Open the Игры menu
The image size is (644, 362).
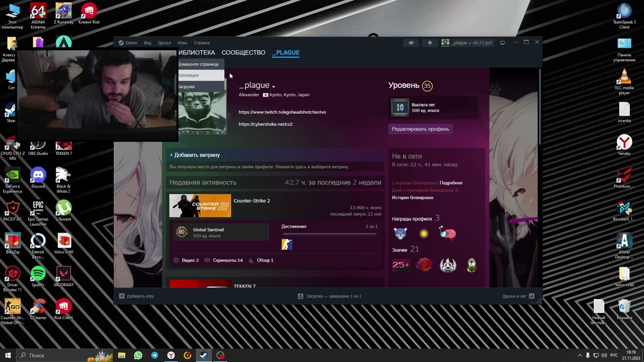(x=182, y=43)
